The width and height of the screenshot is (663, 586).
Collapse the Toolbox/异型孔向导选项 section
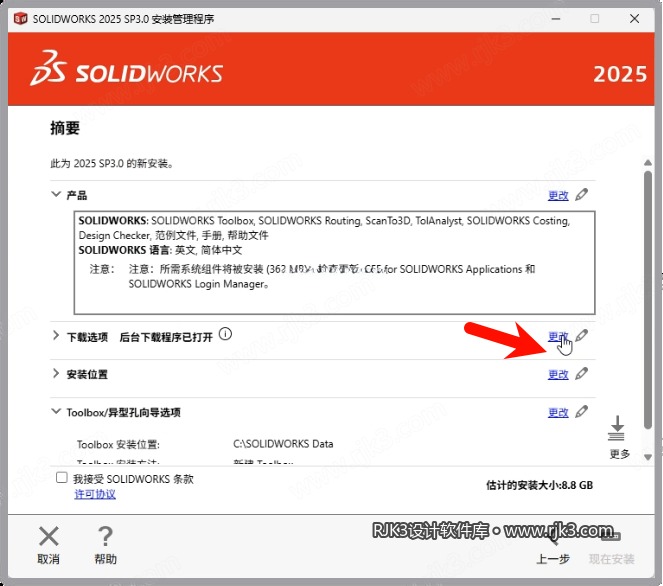(x=56, y=411)
